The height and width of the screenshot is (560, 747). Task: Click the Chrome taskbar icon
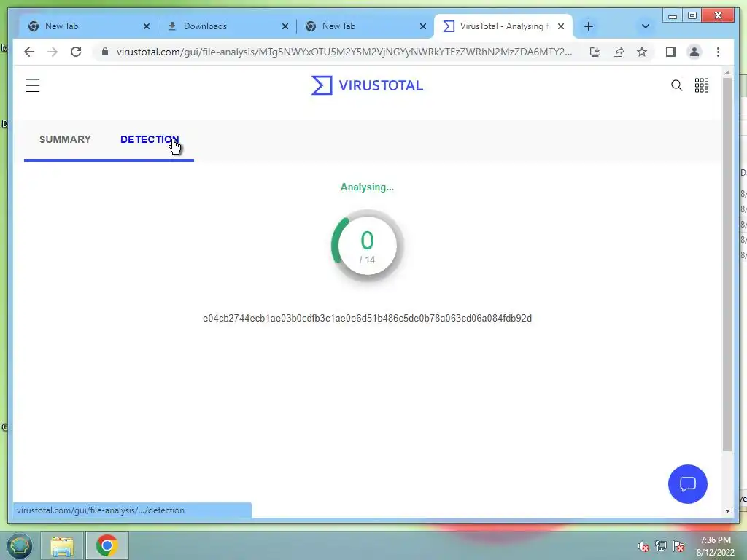[107, 545]
